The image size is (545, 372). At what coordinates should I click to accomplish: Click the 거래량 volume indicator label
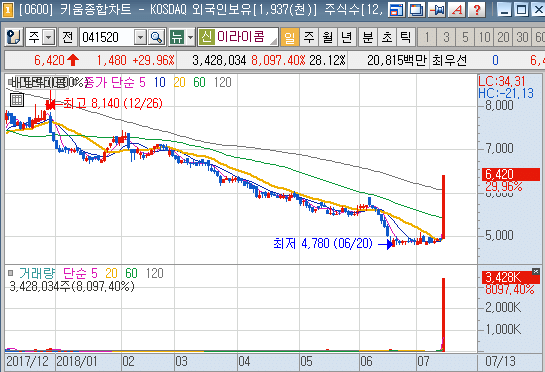[x=37, y=273]
